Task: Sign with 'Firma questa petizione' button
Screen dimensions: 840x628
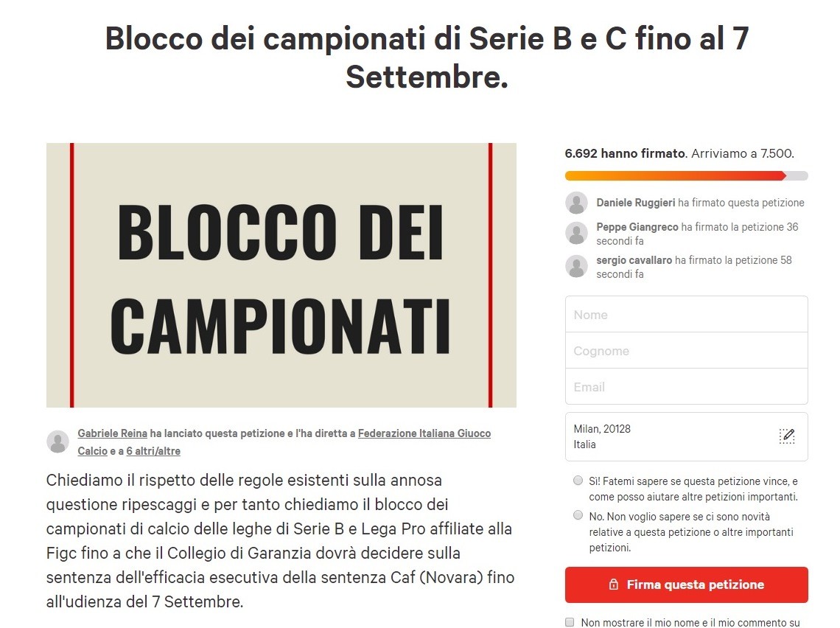Action: (686, 585)
